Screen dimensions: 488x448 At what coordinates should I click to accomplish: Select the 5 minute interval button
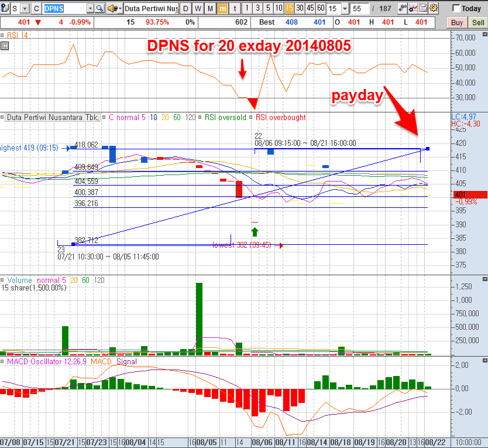point(268,8)
